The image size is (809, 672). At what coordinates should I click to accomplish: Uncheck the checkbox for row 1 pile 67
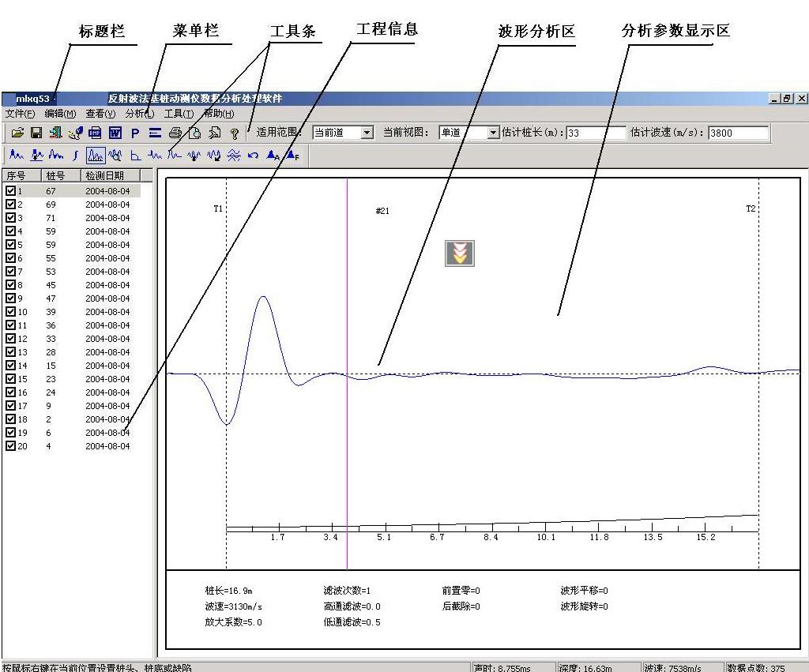[10, 191]
